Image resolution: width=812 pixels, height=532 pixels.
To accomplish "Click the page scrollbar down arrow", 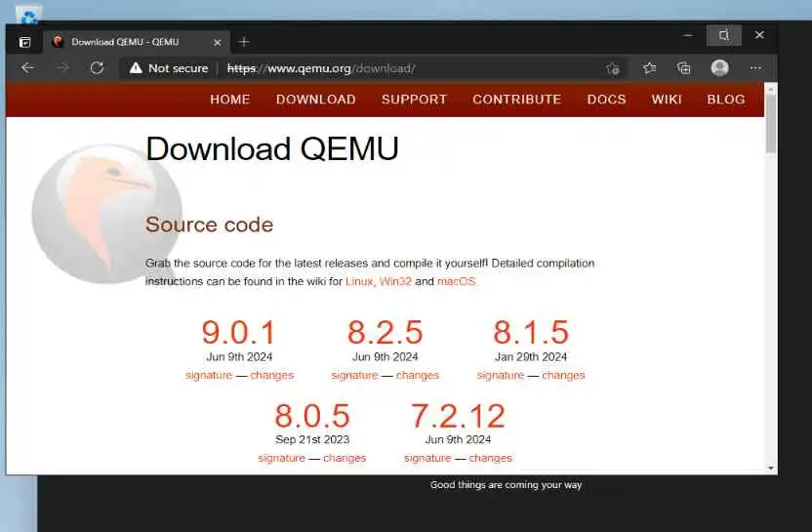I will [771, 469].
